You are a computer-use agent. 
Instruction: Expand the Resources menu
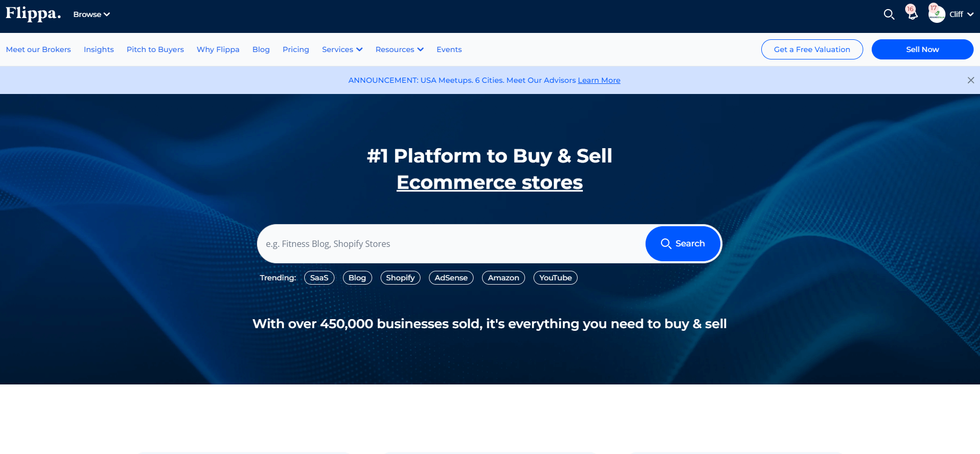click(x=399, y=49)
